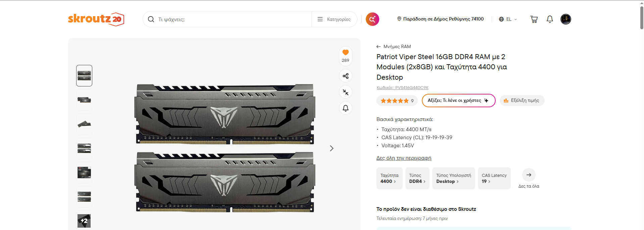Click the pink AI assistant search icon
Screen dimensions: 644x230
click(373, 19)
